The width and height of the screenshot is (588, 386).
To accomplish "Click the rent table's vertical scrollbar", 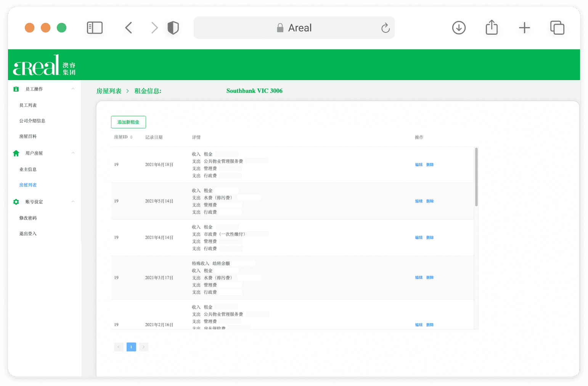I will pos(476,177).
